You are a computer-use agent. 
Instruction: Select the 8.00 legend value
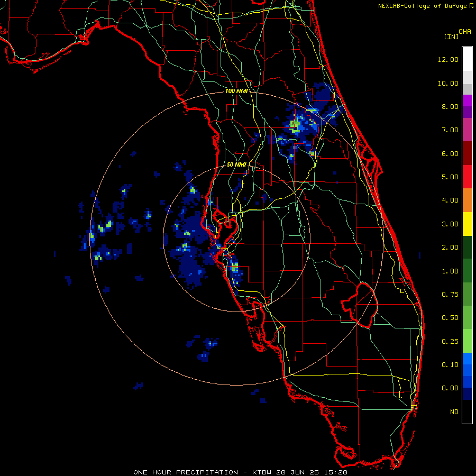pyautogui.click(x=450, y=106)
